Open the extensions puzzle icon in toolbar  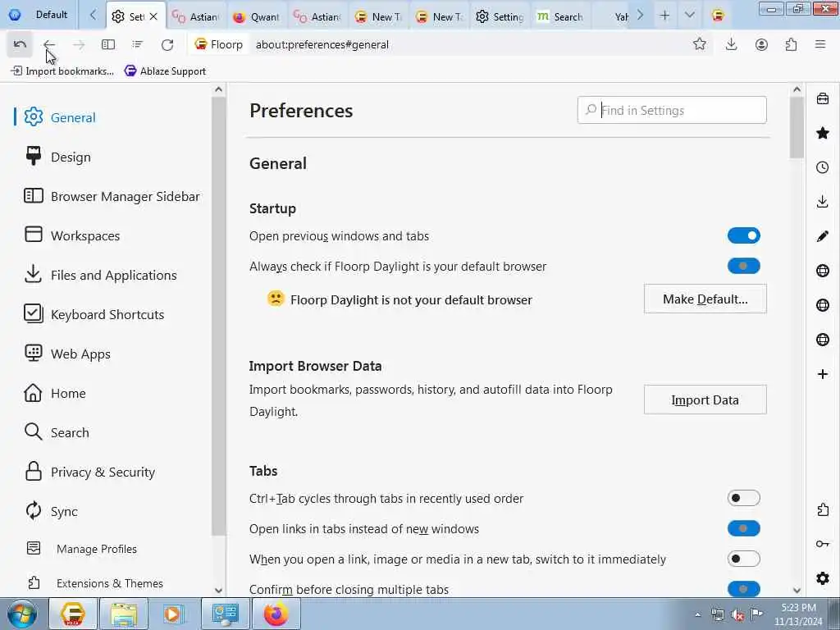(x=792, y=44)
